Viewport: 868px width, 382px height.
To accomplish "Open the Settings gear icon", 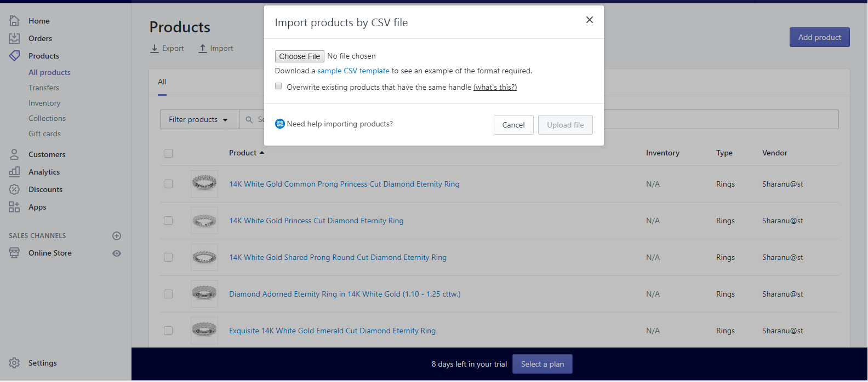I will click(14, 363).
